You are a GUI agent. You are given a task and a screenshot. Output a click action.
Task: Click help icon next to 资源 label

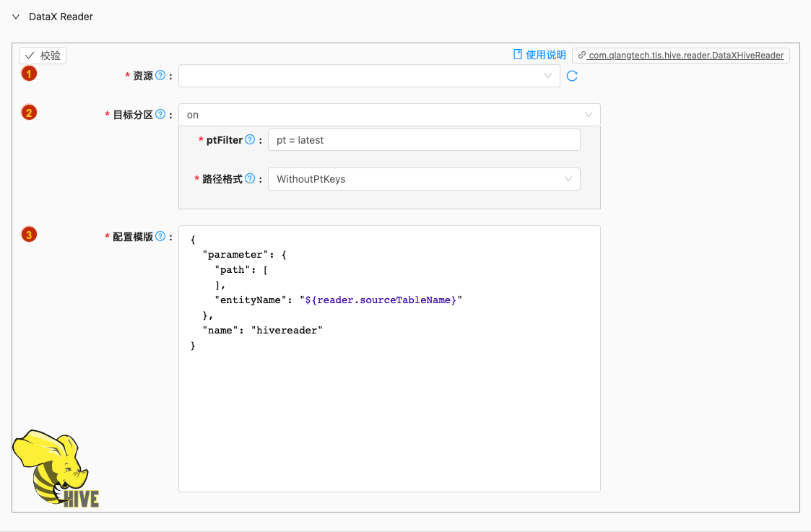click(x=160, y=76)
